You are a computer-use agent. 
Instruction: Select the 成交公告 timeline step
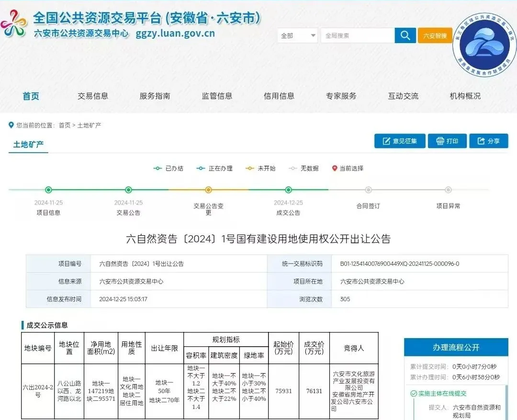click(288, 190)
